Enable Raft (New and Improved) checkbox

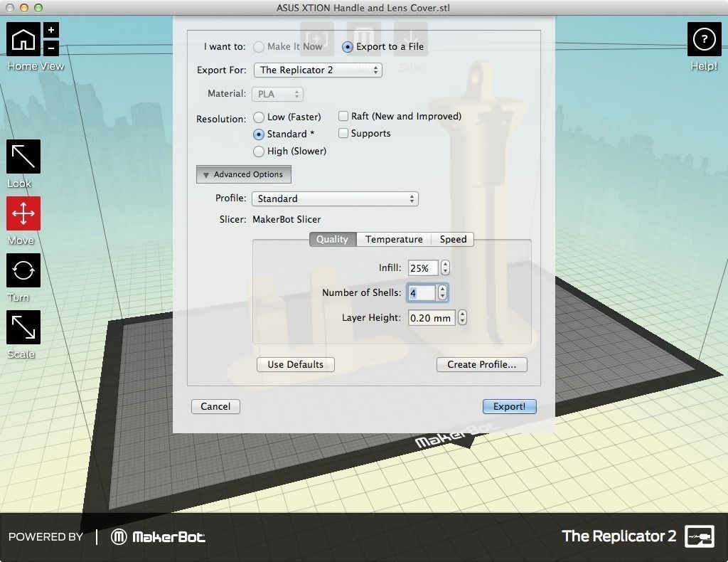[x=343, y=116]
